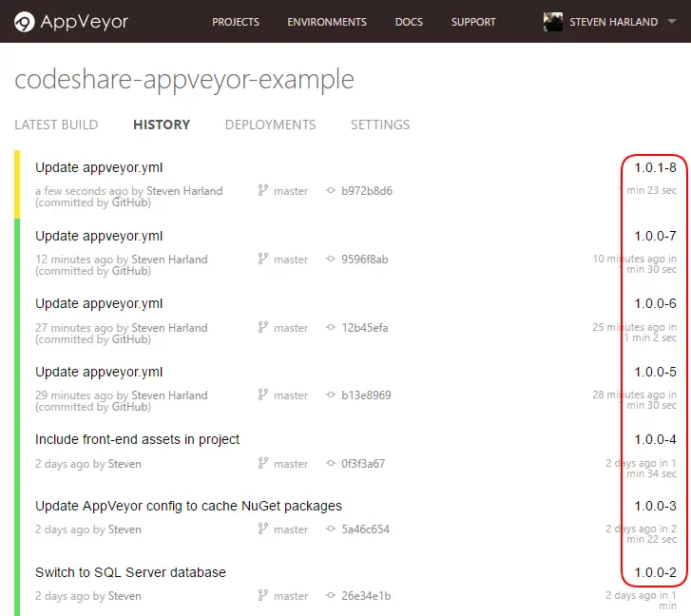Switch to the Deployments tab

pos(270,125)
